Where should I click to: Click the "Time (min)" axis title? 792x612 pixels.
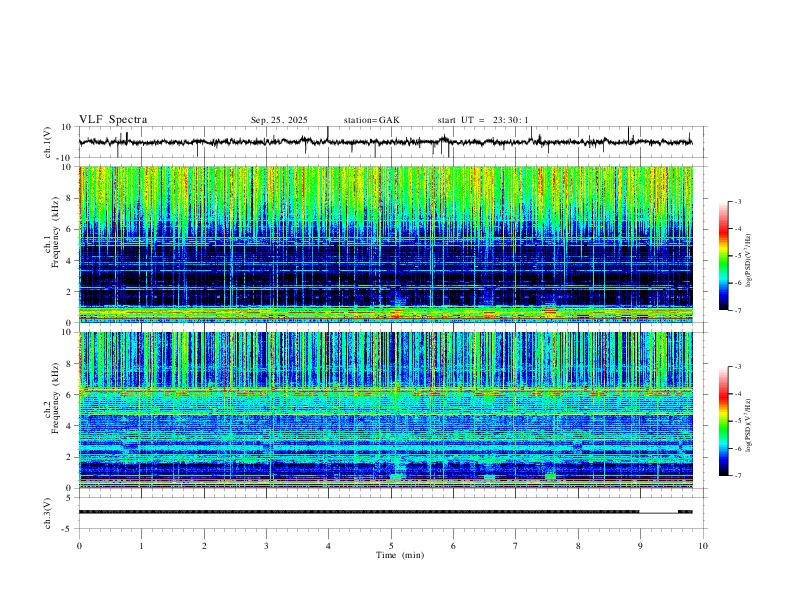pyautogui.click(x=400, y=555)
